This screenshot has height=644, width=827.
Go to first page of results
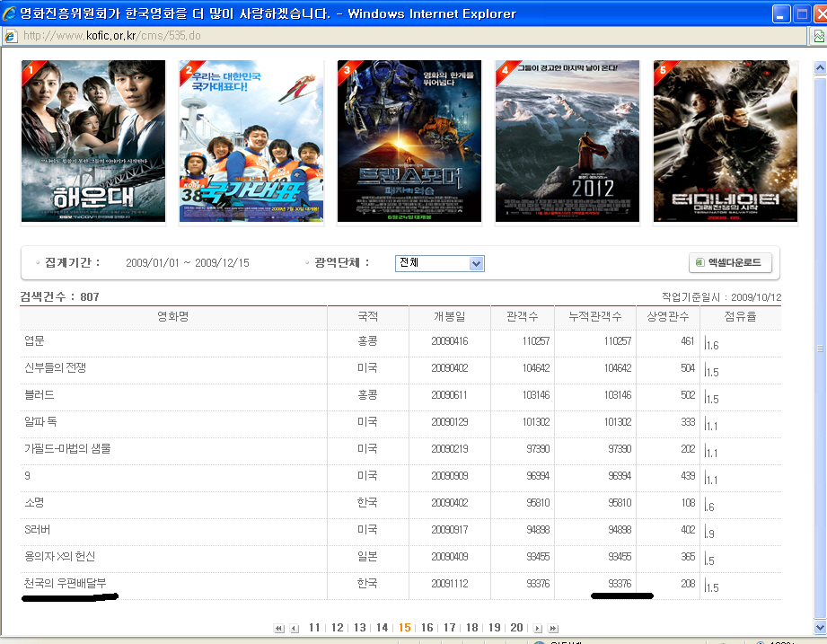point(279,628)
